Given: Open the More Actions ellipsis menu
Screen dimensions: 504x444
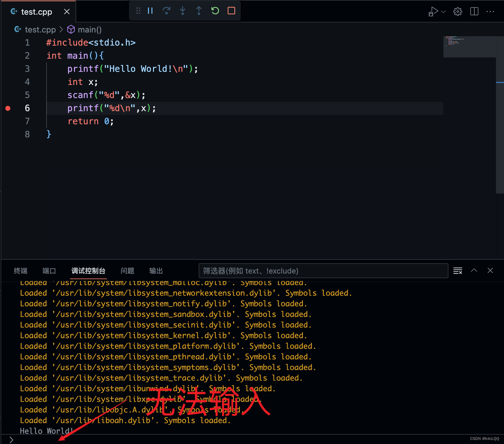Looking at the screenshot, I should coord(490,12).
